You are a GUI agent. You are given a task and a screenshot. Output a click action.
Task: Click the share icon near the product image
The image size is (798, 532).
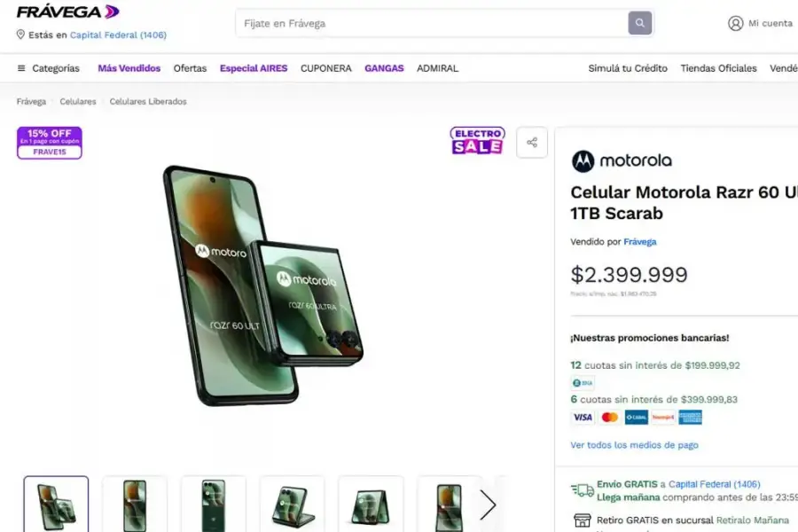click(x=532, y=143)
